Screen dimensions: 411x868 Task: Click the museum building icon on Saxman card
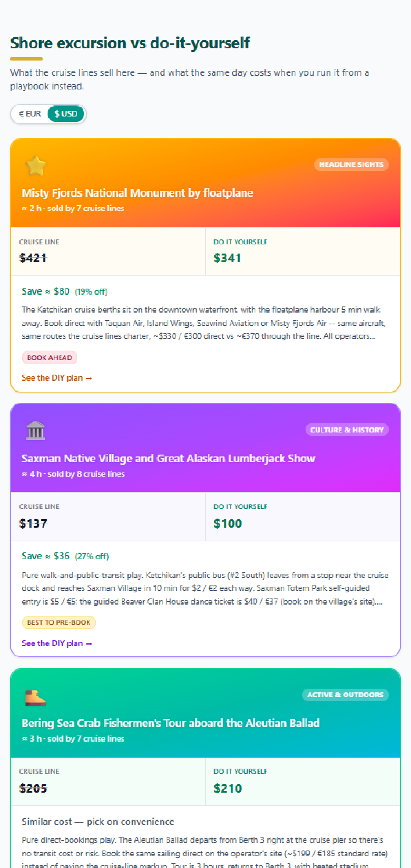tap(36, 431)
